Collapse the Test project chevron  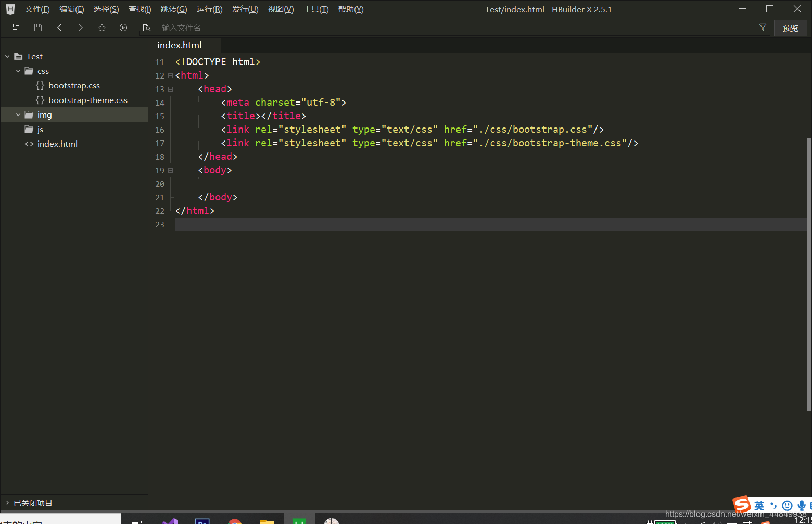[x=7, y=56]
